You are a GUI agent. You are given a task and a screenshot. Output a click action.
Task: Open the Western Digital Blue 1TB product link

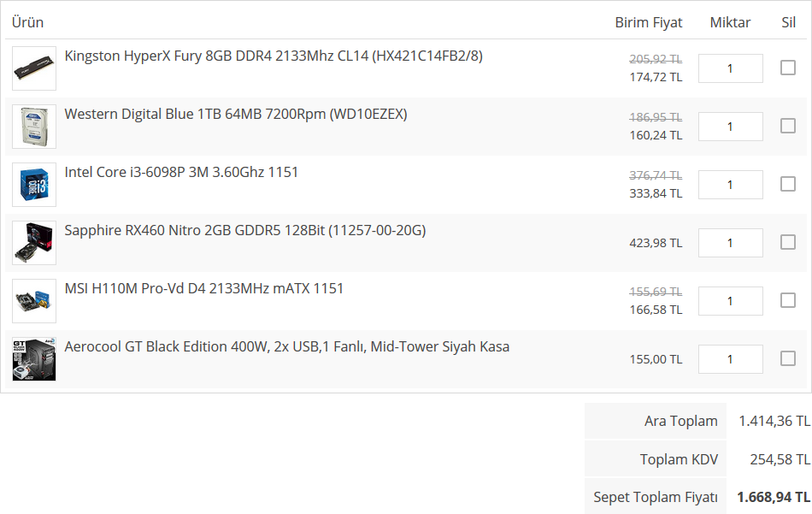coord(235,114)
